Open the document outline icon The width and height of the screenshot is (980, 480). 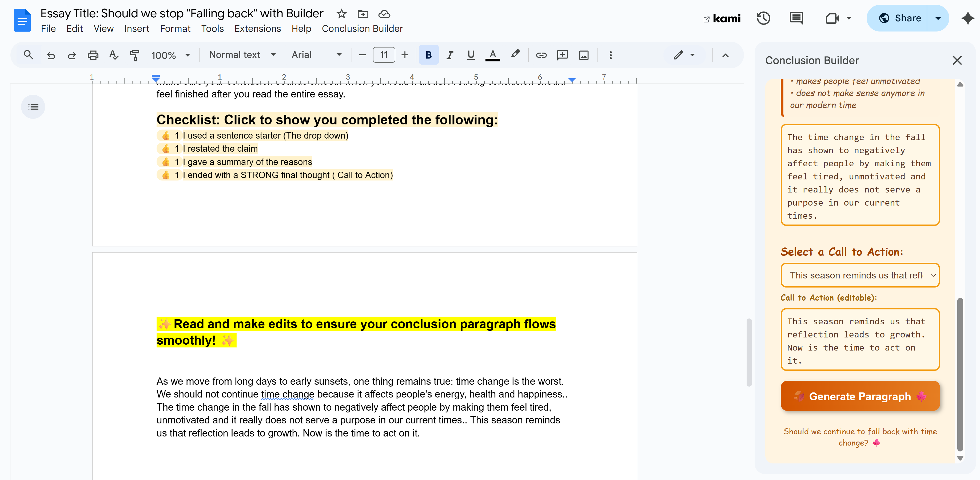point(33,107)
